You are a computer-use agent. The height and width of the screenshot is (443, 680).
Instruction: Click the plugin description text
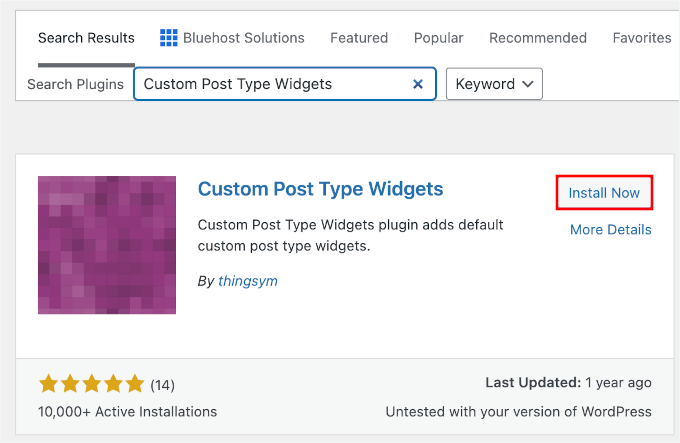pyautogui.click(x=350, y=235)
